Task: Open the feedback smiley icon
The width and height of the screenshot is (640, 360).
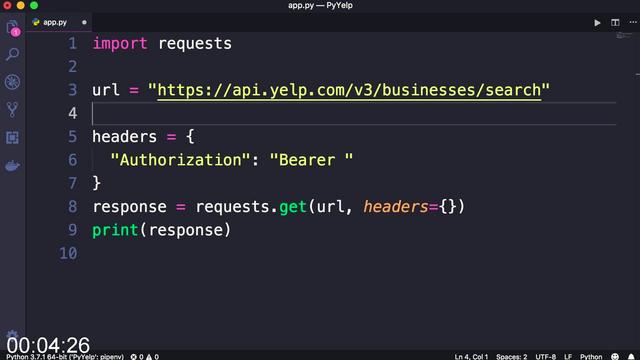Action: coord(615,357)
